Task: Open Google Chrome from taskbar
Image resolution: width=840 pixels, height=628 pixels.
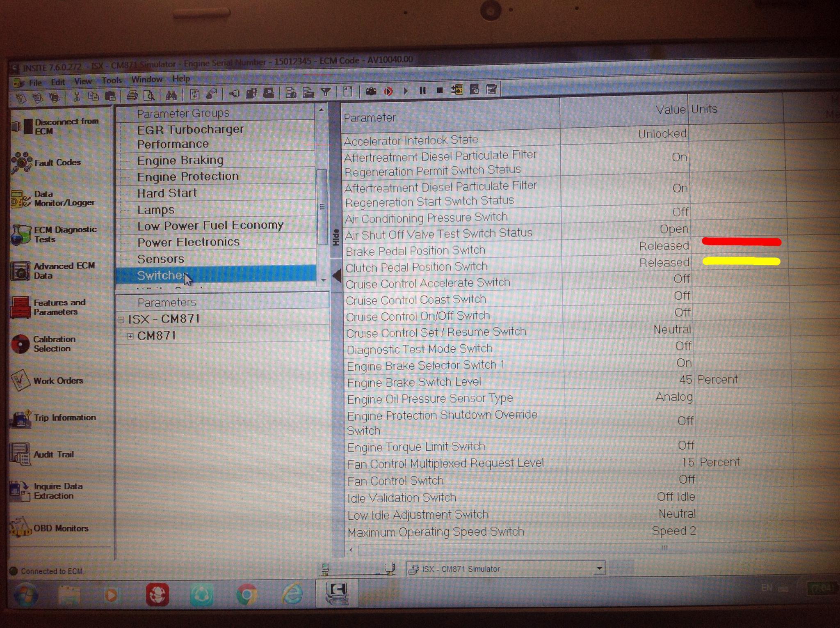Action: pos(247,594)
